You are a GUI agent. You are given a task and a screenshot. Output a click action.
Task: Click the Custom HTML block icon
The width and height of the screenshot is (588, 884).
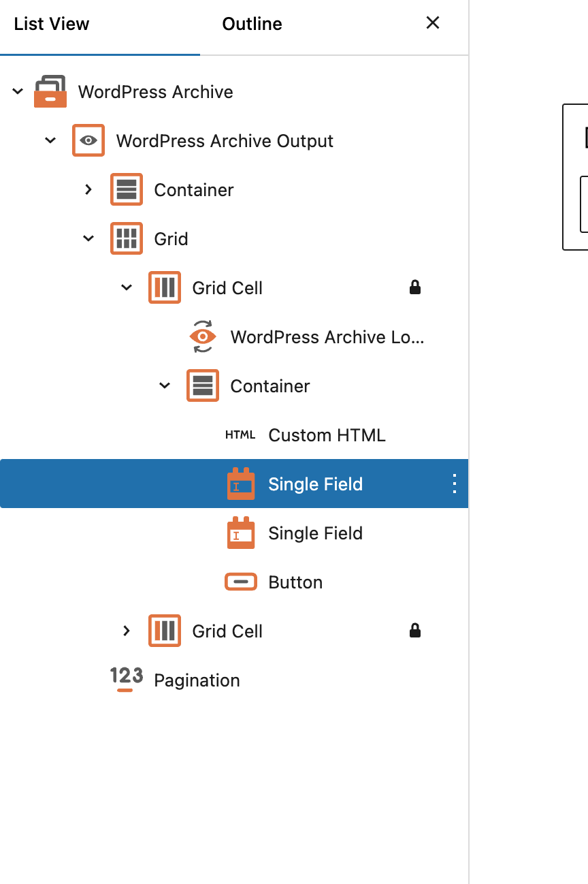pyautogui.click(x=240, y=435)
